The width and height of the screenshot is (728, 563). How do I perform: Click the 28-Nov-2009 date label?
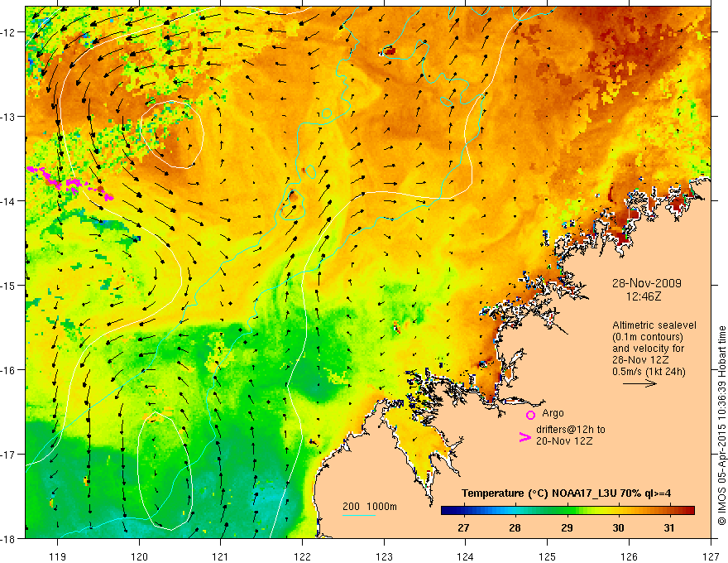pos(647,283)
